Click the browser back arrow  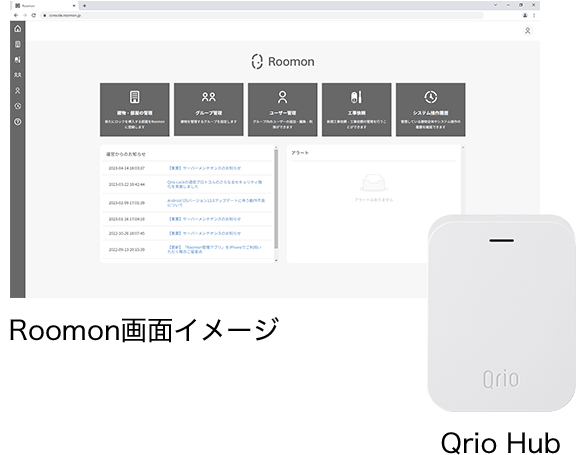coord(16,15)
